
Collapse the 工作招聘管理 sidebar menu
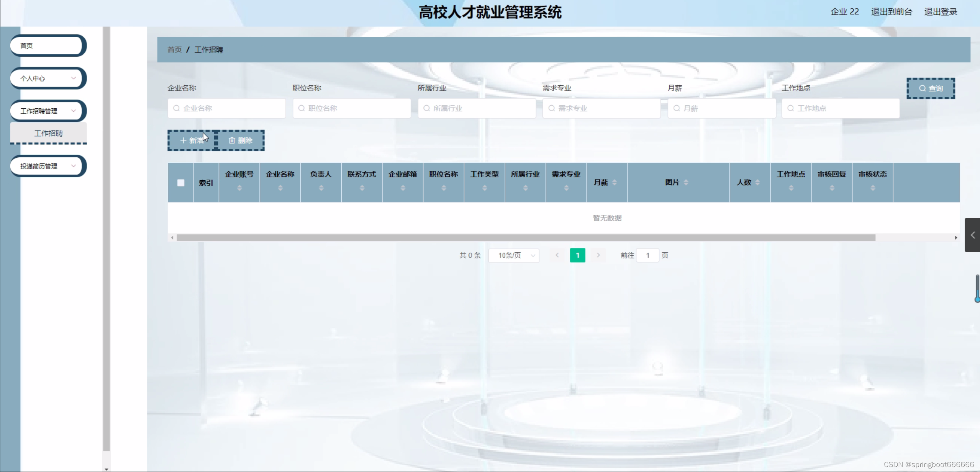tap(48, 111)
